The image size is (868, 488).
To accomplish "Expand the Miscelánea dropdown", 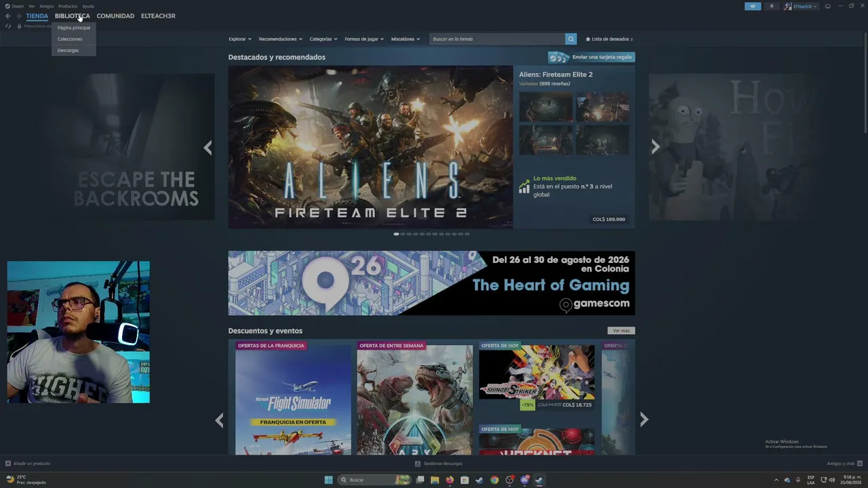I will [406, 39].
